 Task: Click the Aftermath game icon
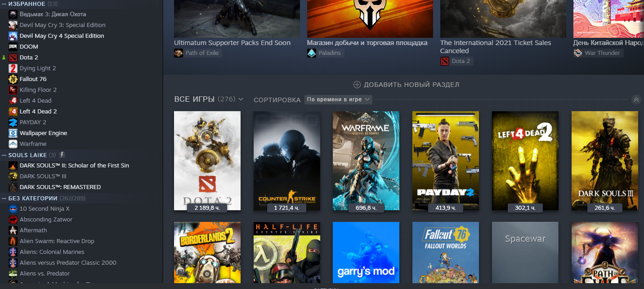pyautogui.click(x=13, y=230)
